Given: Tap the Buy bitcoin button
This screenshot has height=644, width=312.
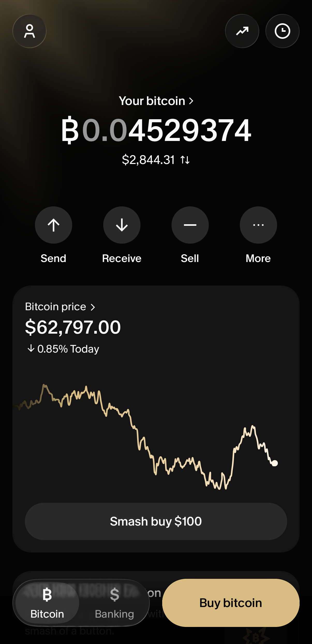Looking at the screenshot, I should point(231,603).
